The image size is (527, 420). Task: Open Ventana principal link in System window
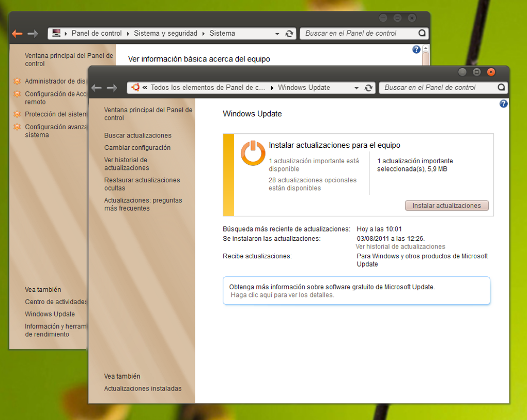point(69,59)
